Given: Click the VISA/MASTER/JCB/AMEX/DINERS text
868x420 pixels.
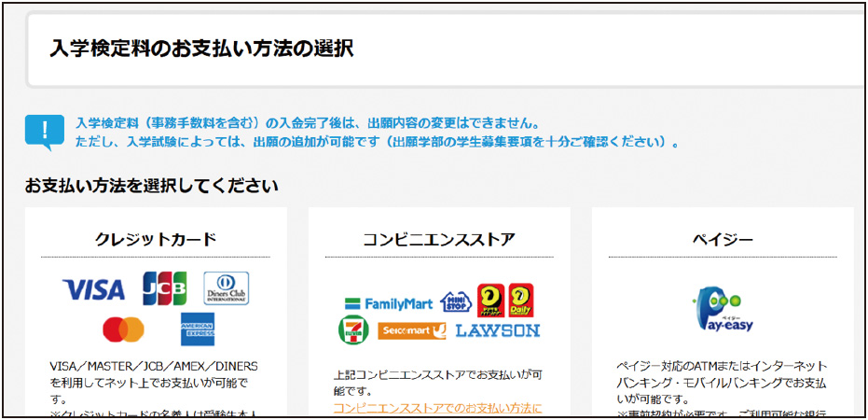Looking at the screenshot, I should pyautogui.click(x=154, y=367).
